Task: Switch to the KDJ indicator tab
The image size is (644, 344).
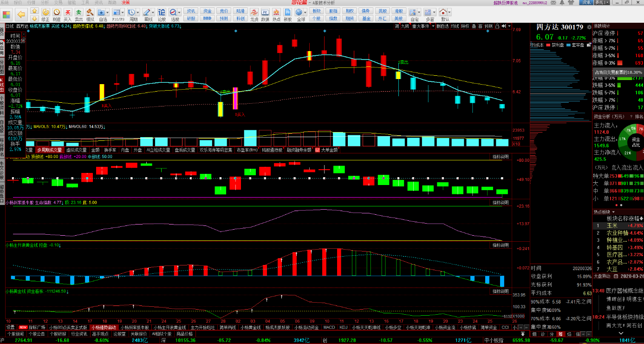Action: [344, 327]
